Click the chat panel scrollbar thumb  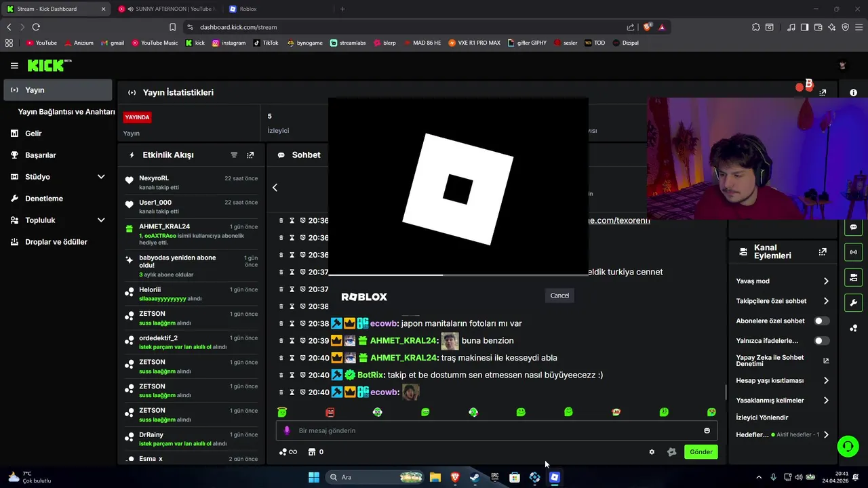(x=726, y=392)
